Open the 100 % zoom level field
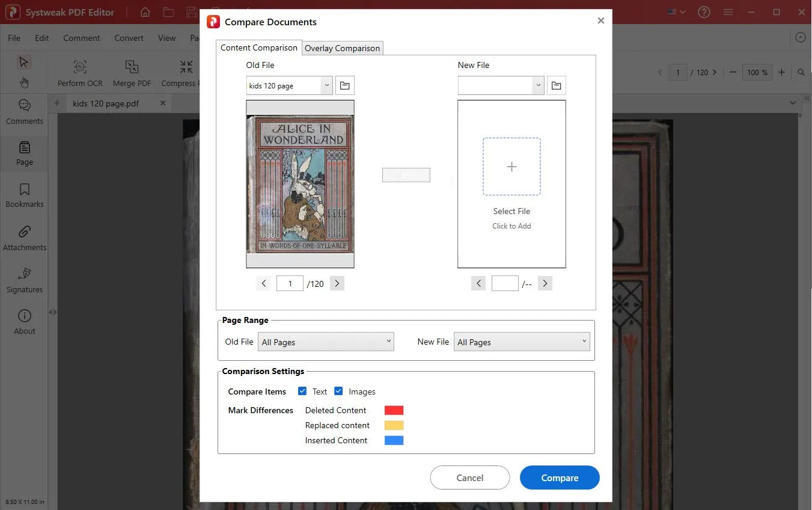Viewport: 812px width, 510px height. 757,72
